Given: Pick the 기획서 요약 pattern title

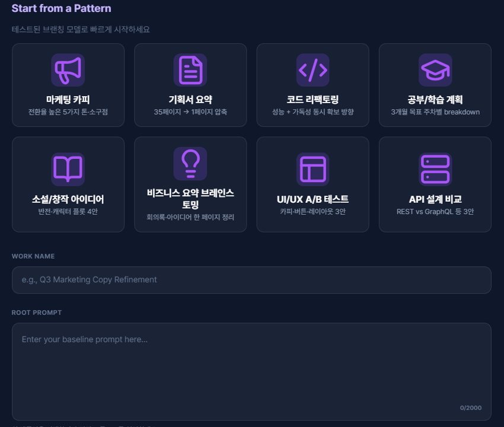Looking at the screenshot, I should coord(190,100).
